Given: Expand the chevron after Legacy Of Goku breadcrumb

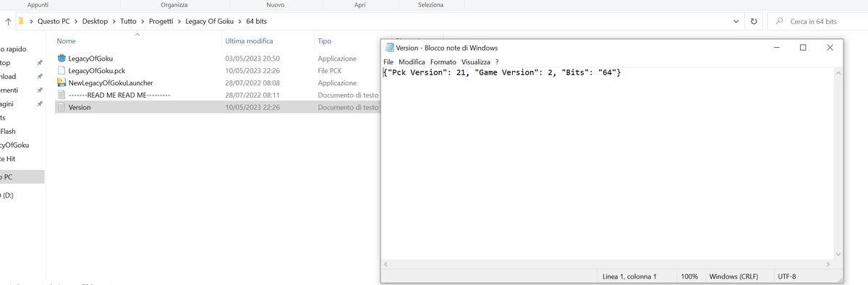Looking at the screenshot, I should click(241, 22).
